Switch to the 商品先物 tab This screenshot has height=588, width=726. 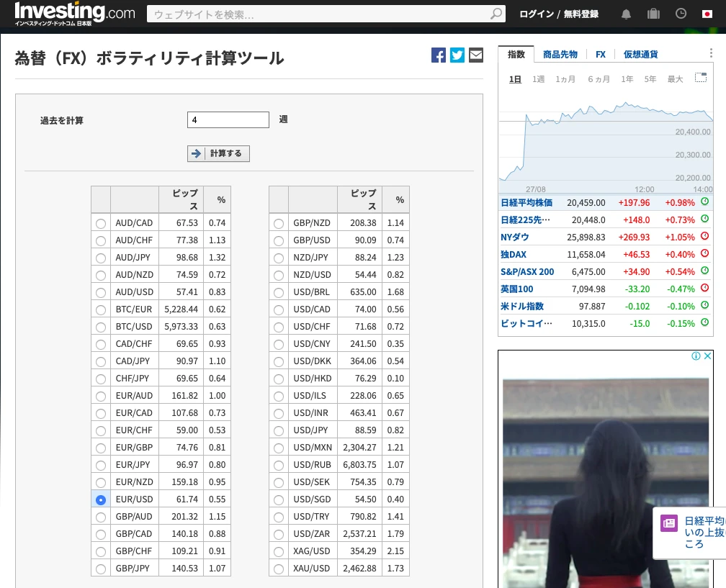click(560, 55)
